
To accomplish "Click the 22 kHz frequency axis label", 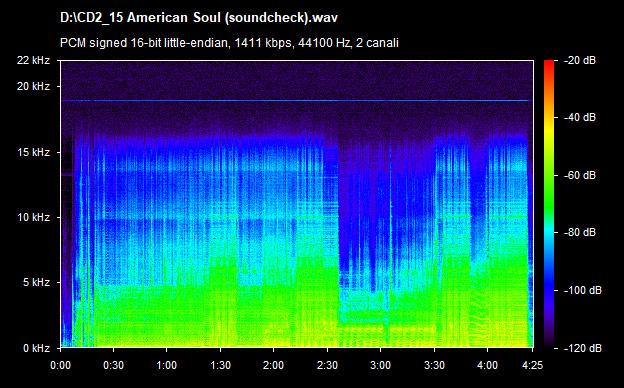I will coord(33,60).
